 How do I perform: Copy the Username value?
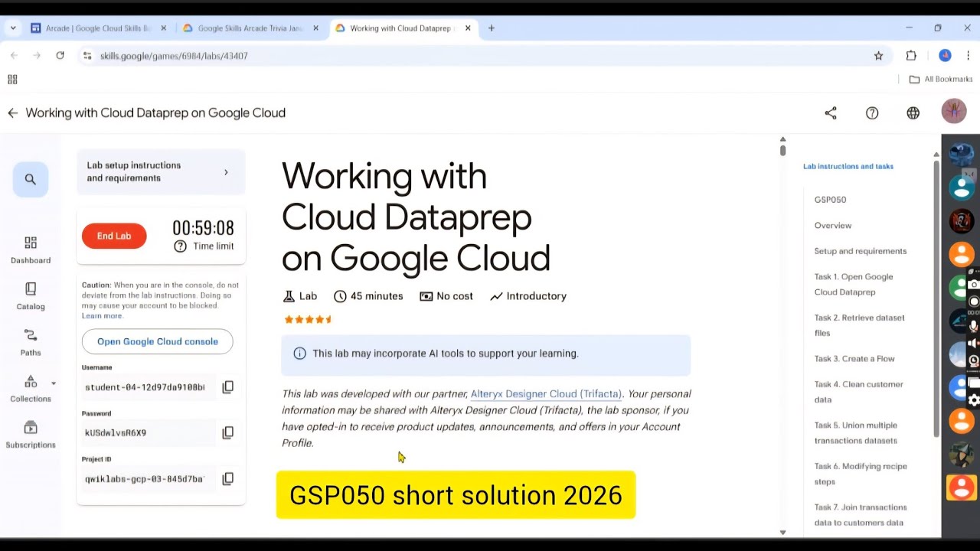click(228, 387)
